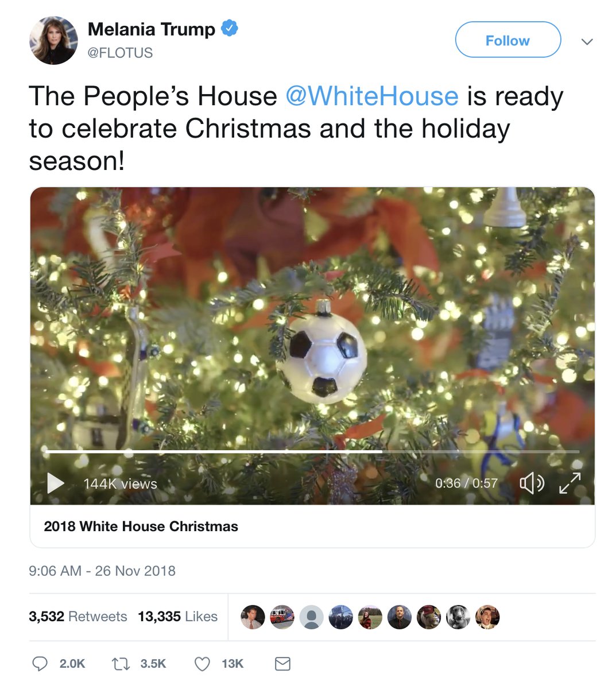
Task: Open the @WhiteHouse mention link
Action: click(x=372, y=96)
